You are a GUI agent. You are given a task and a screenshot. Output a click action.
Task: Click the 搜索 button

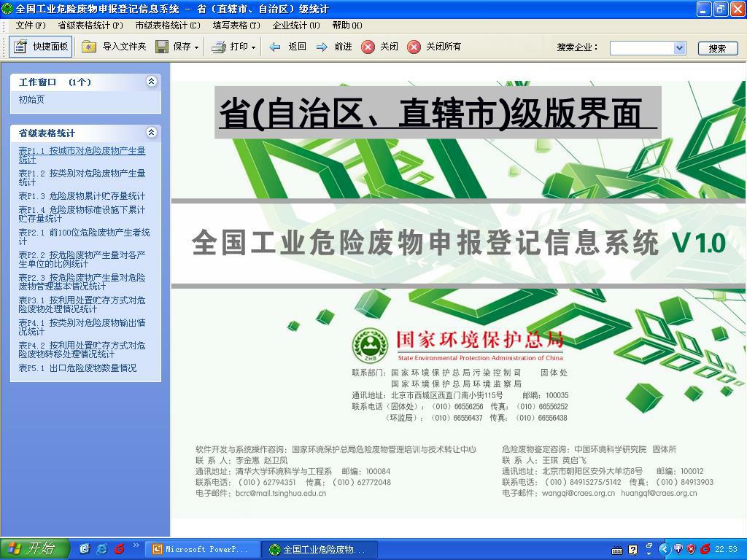pos(718,48)
